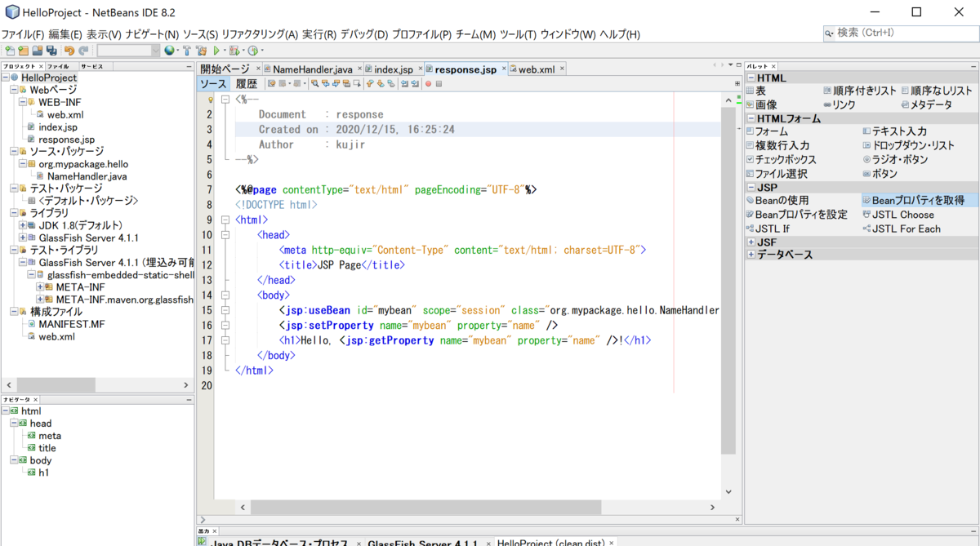Click the Open Project toolbar icon
This screenshot has height=546, width=980.
pyautogui.click(x=37, y=51)
